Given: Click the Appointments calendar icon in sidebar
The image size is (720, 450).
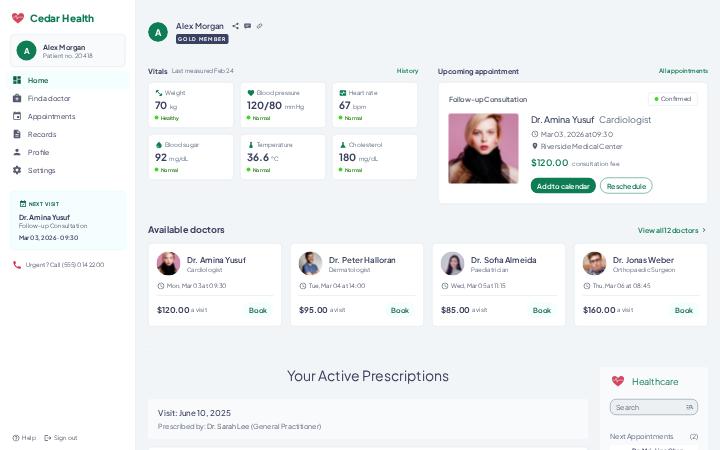Looking at the screenshot, I should 17,116.
